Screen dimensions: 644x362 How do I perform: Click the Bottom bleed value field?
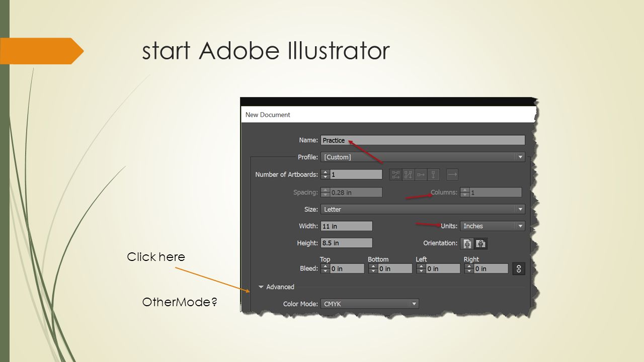pyautogui.click(x=395, y=268)
